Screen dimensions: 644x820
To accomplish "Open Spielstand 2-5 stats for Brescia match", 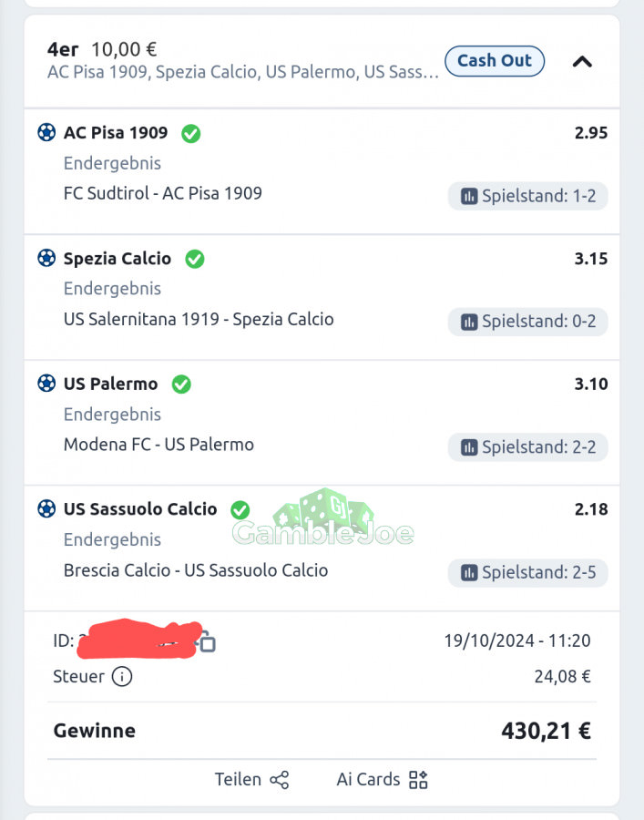I will click(x=528, y=573).
